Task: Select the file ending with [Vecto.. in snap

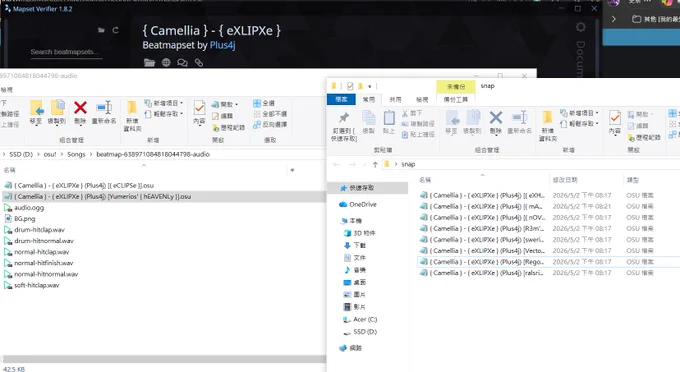Action: tap(549, 251)
